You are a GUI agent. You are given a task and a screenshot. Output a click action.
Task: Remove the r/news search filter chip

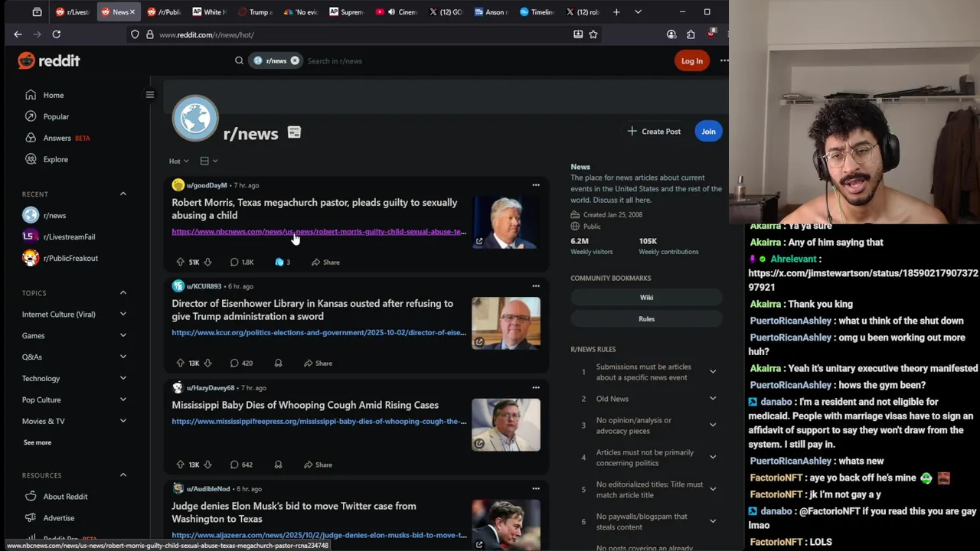295,60
